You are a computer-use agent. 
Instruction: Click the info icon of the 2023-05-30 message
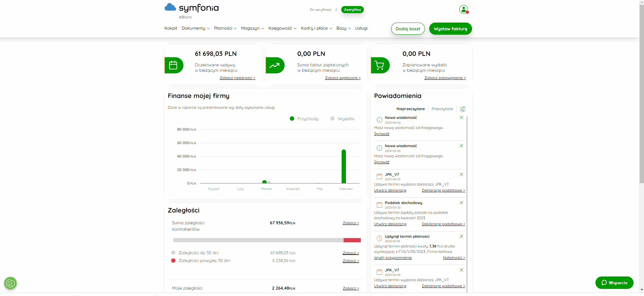(379, 148)
